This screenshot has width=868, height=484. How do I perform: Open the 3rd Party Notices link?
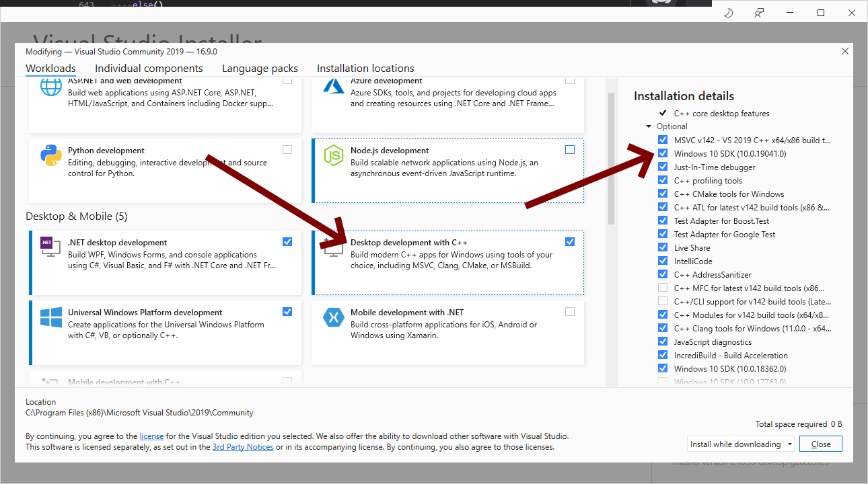point(243,447)
